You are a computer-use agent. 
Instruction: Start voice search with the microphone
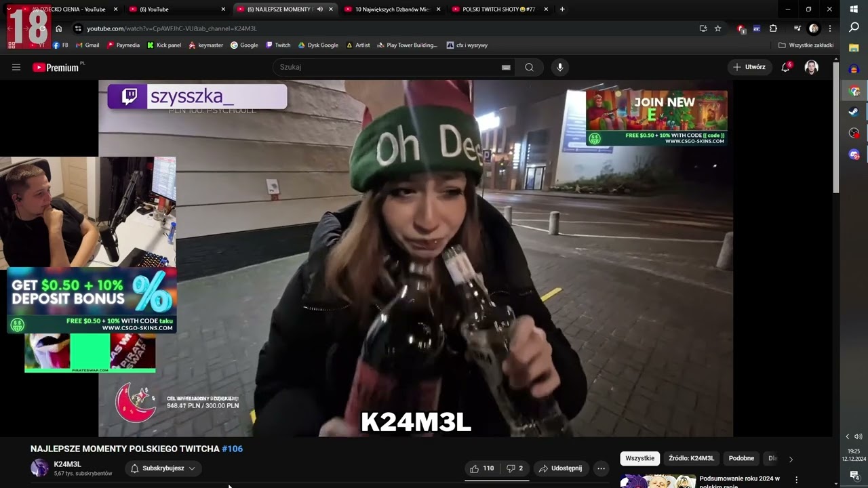click(559, 67)
